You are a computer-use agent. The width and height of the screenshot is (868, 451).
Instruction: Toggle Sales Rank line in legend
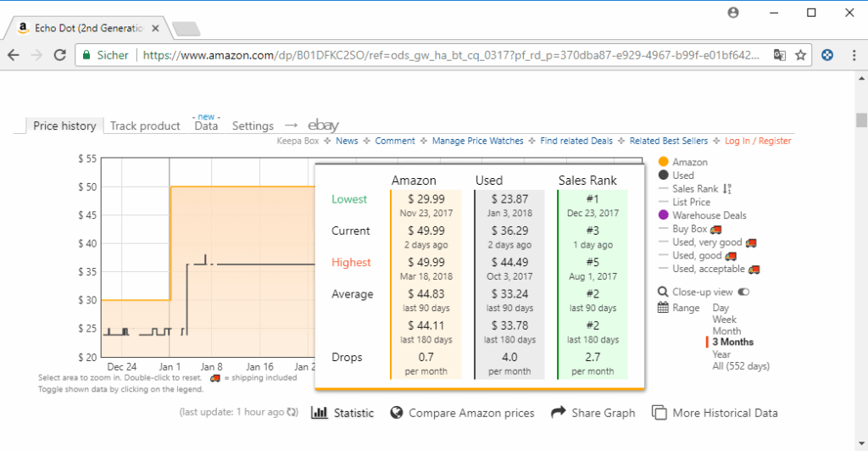point(695,189)
